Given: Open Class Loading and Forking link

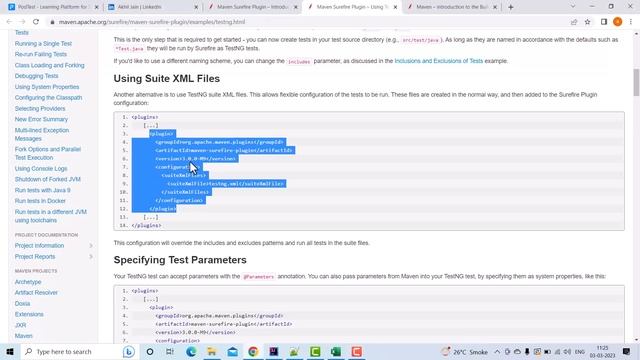Looking at the screenshot, I should (x=49, y=65).
